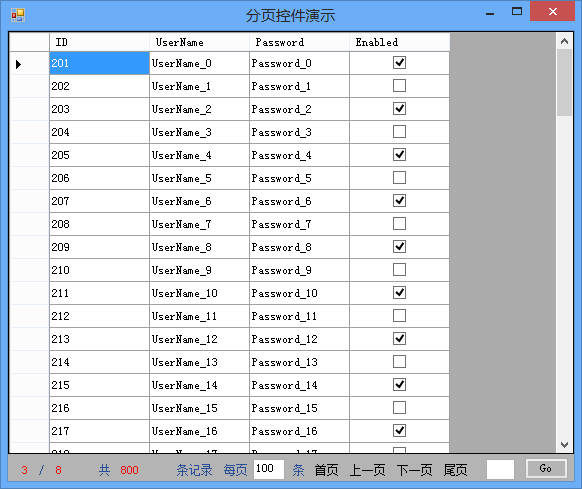Go to previous page 上一页

coord(367,470)
